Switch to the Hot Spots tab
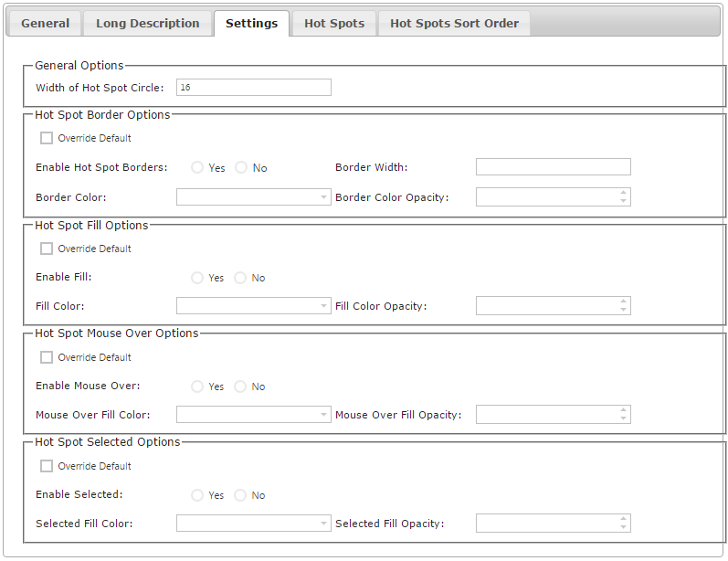The image size is (728, 561). tap(334, 23)
